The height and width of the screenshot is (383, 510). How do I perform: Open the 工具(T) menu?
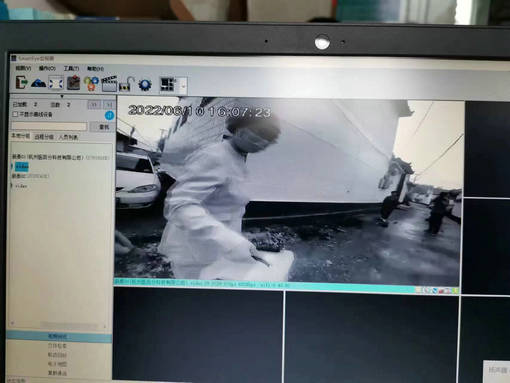(x=71, y=68)
